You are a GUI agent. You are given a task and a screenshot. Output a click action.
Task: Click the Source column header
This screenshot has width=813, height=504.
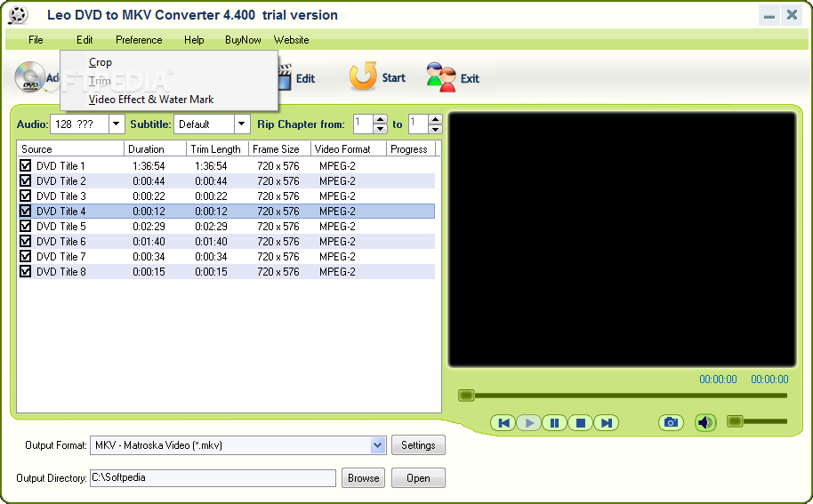70,149
